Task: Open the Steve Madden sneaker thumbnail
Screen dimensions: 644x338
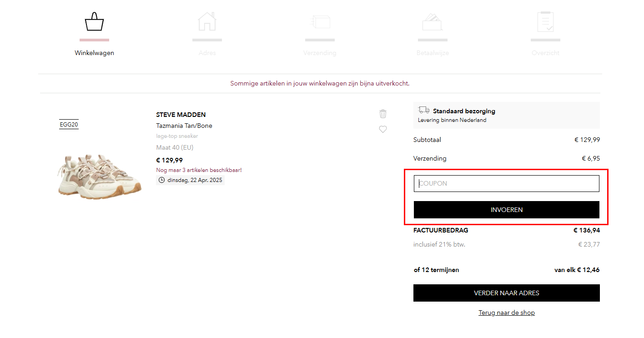Action: point(100,176)
